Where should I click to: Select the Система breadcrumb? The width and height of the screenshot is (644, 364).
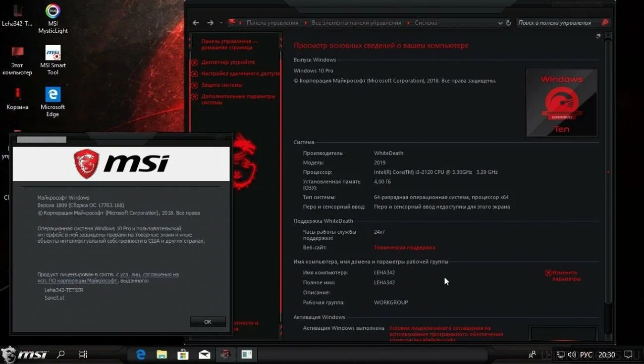tap(426, 23)
